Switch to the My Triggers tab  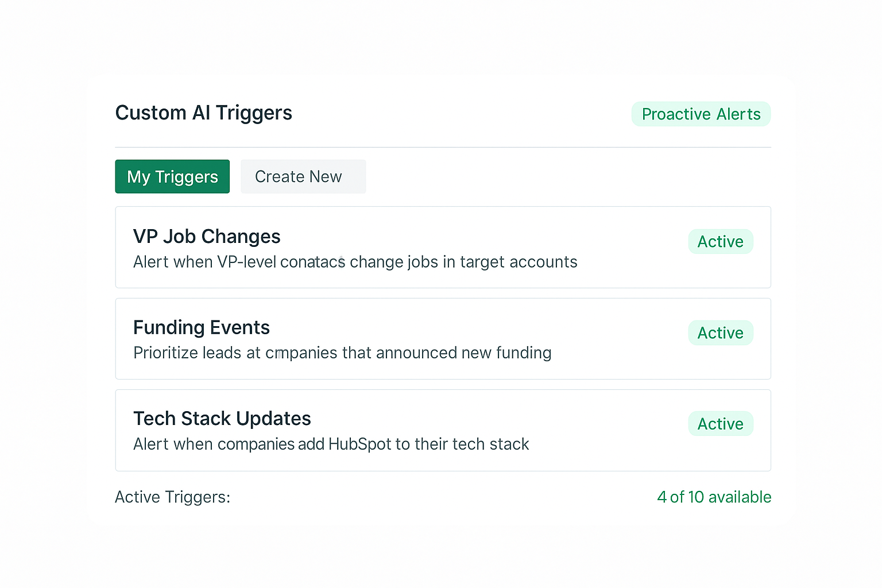[172, 177]
